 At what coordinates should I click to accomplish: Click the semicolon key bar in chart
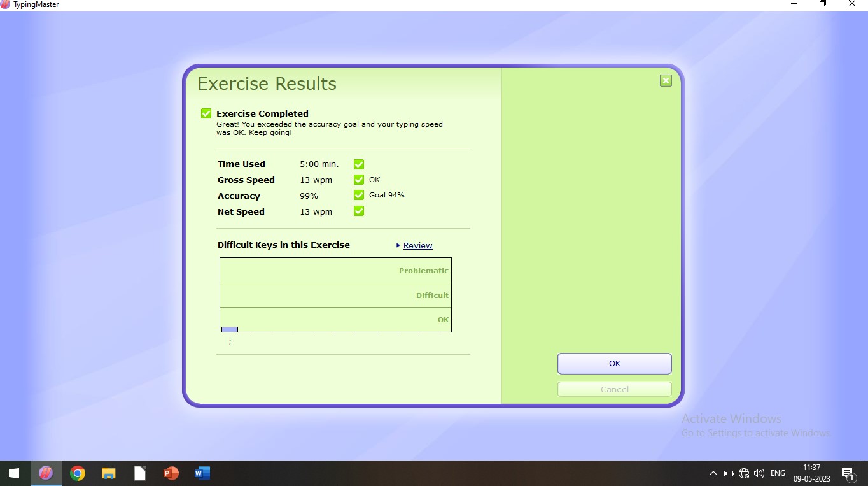230,329
